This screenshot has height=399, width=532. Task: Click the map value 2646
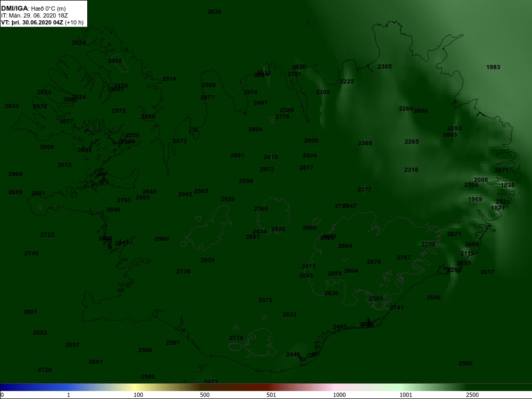click(x=434, y=297)
